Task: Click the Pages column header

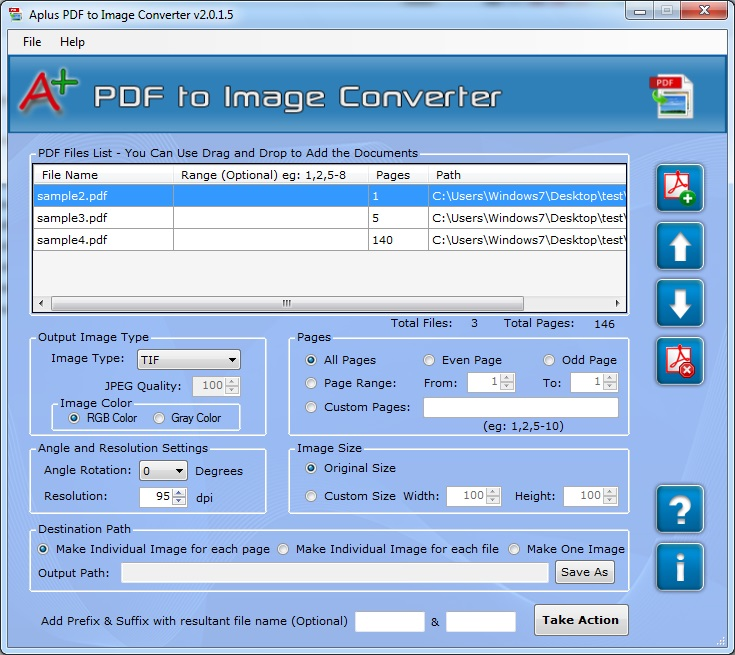Action: pyautogui.click(x=398, y=175)
